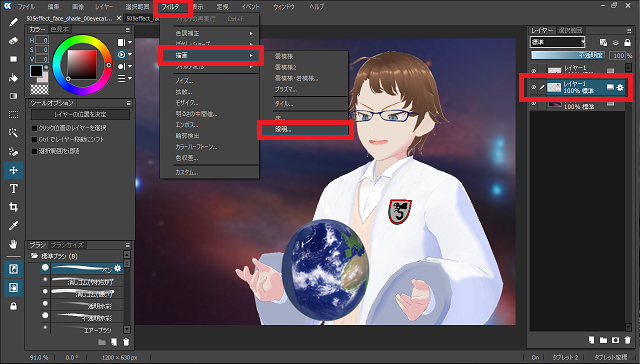Select the Pen tool in left toolbar
This screenshot has width=640, height=364.
click(13, 22)
